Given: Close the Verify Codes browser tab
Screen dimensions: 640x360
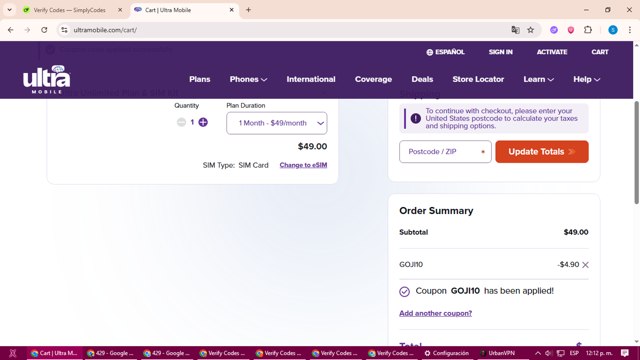Looking at the screenshot, I should click(120, 10).
